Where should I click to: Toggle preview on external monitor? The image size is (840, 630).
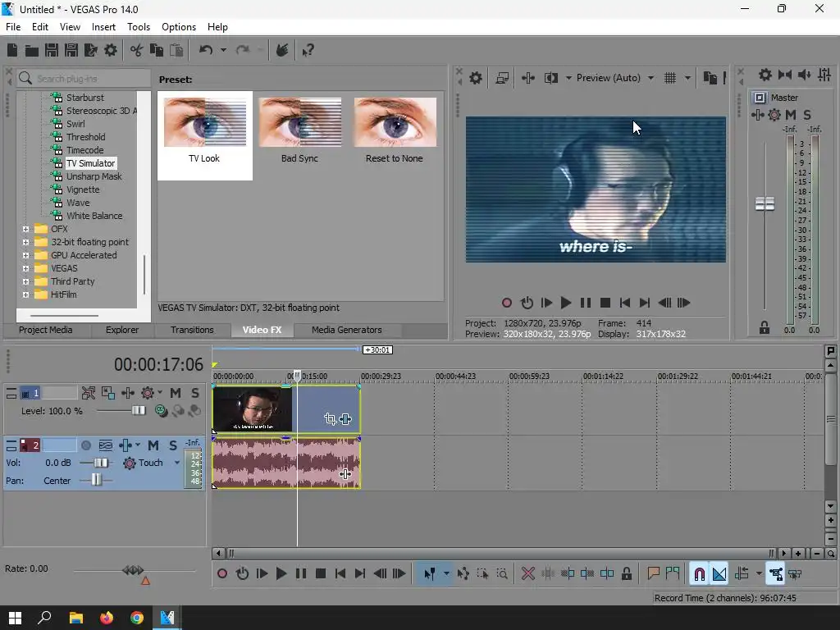click(x=502, y=78)
